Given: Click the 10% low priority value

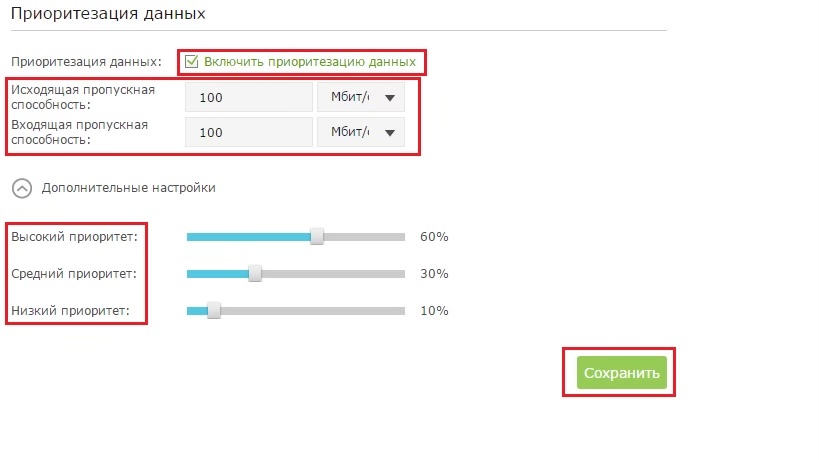Looking at the screenshot, I should click(x=434, y=310).
